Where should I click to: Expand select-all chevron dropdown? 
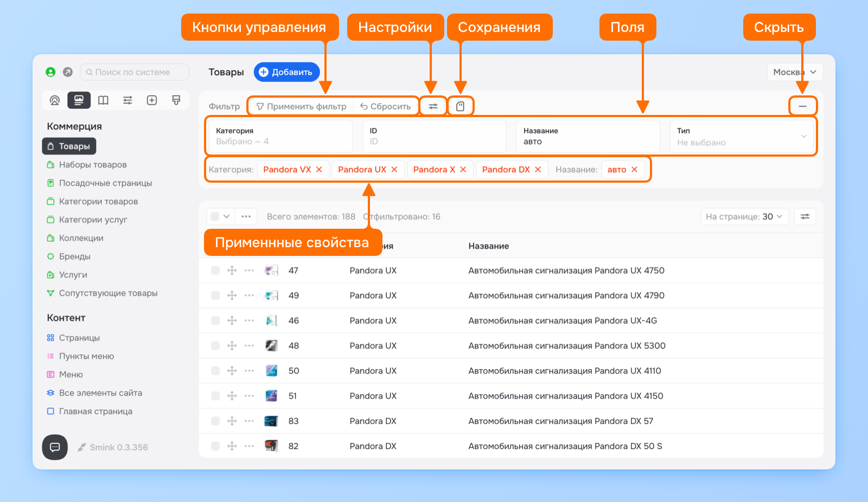pos(227,216)
